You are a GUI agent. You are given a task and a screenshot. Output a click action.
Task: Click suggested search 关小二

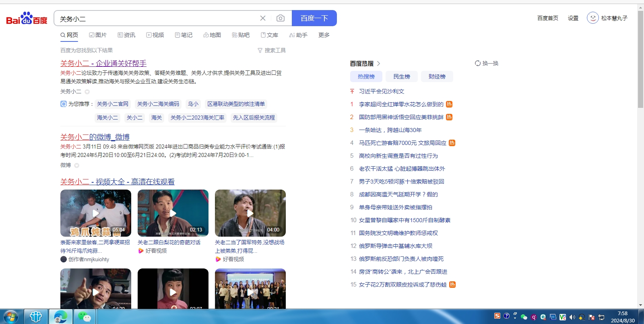134,118
